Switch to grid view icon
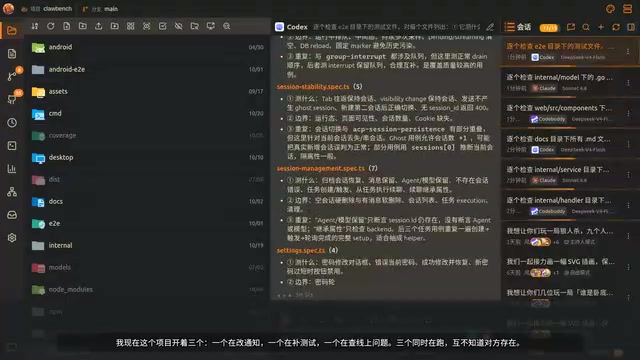 coord(131,26)
